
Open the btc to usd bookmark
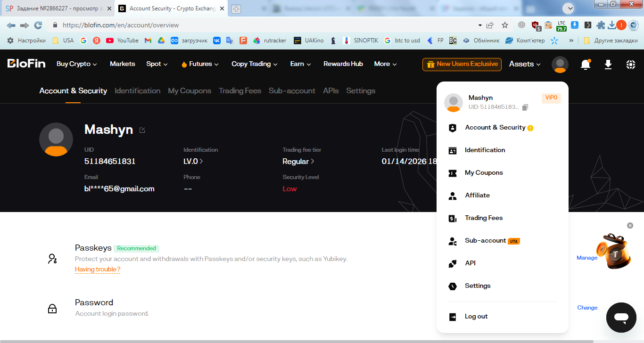[402, 41]
